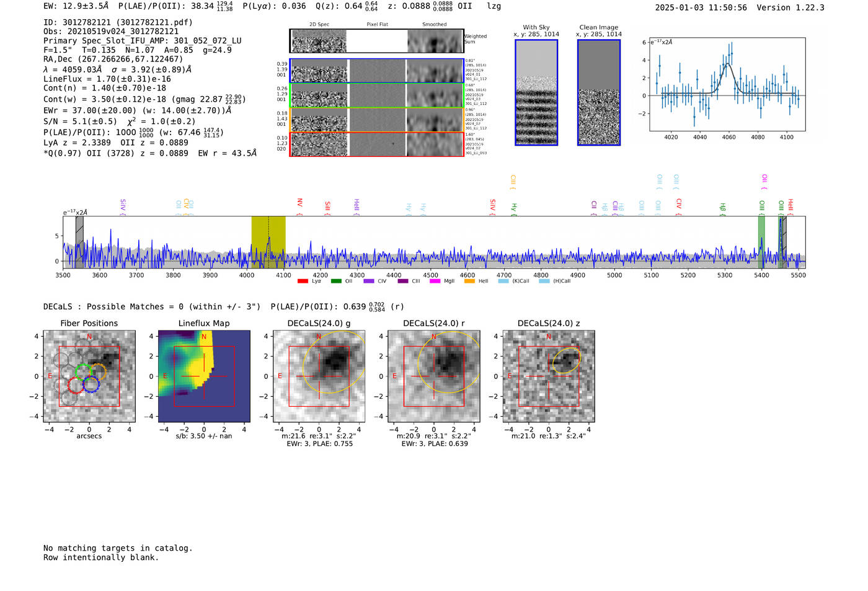Open the Clean Image cutout
Image resolution: width=868 pixels, height=591 pixels.
pyautogui.click(x=599, y=92)
